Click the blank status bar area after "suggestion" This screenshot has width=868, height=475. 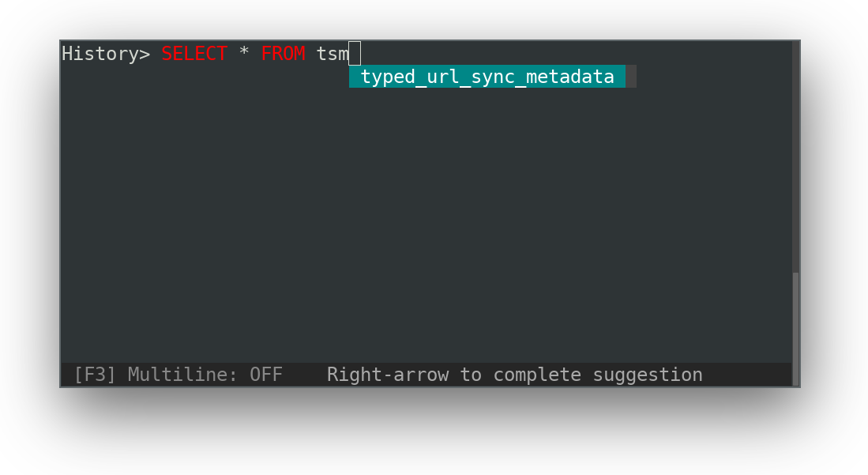[x=747, y=375]
